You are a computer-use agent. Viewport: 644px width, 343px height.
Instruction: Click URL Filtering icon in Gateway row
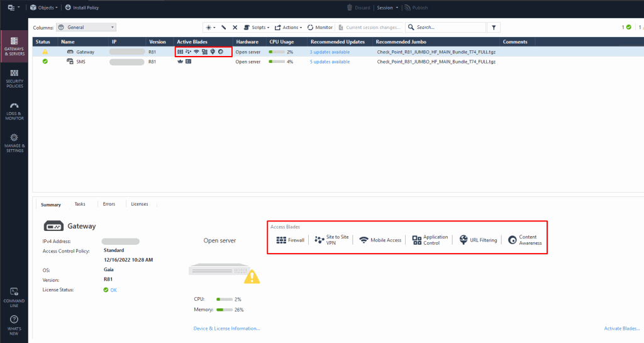(213, 52)
